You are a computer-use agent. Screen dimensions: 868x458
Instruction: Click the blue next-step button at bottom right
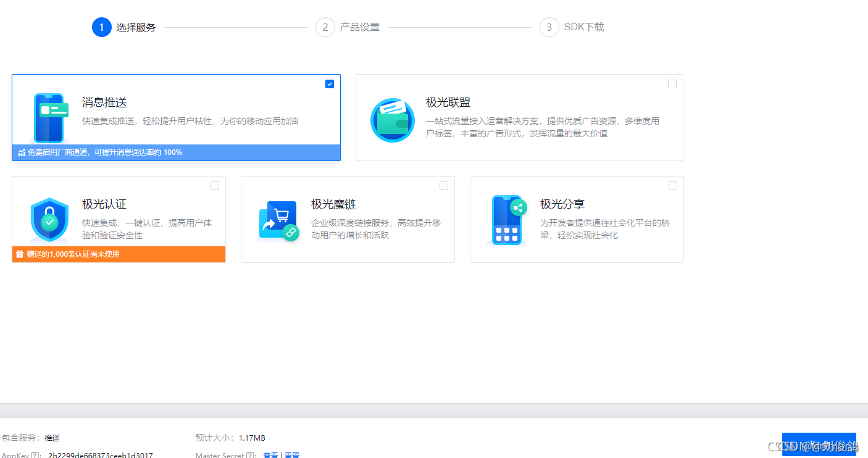click(819, 445)
